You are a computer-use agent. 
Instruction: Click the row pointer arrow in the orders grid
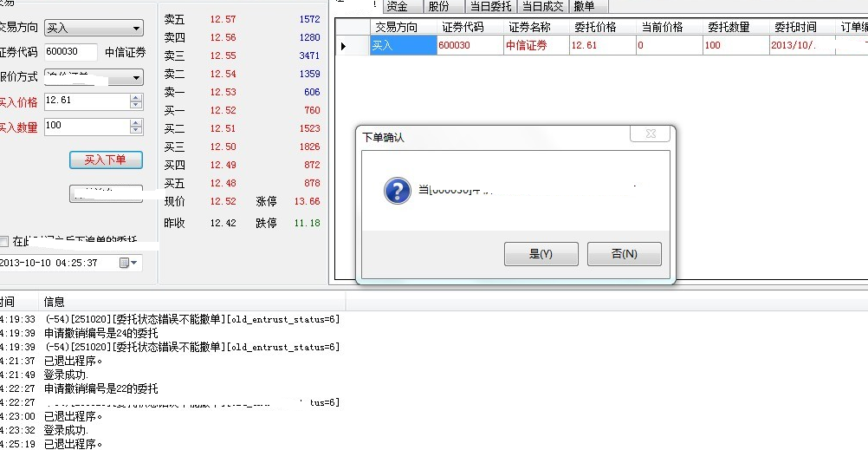coord(343,46)
